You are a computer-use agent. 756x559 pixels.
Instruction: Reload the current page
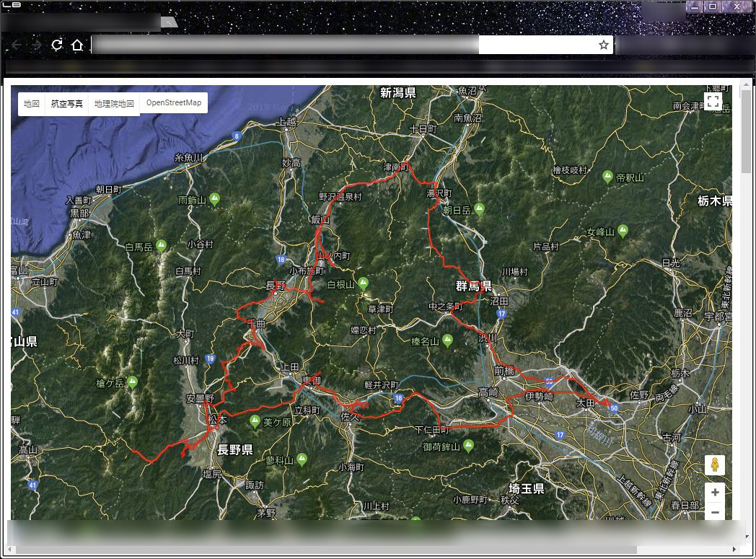(57, 45)
